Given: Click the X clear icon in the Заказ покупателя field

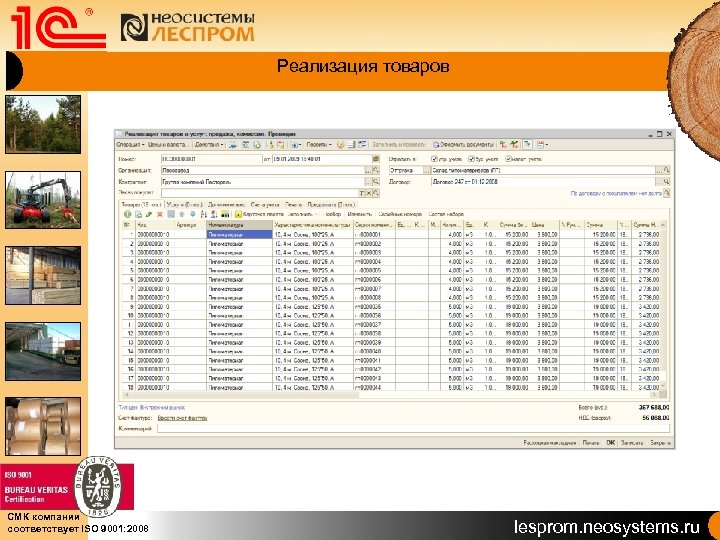Looking at the screenshot, I should [369, 193].
